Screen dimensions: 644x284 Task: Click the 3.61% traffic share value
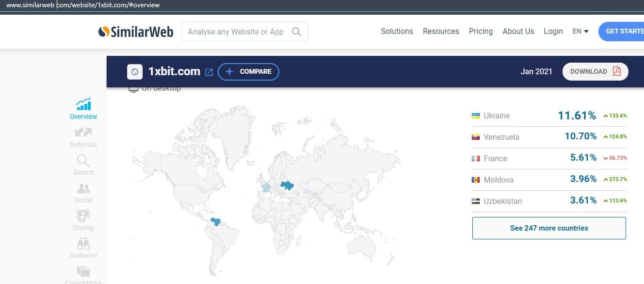[x=583, y=200]
